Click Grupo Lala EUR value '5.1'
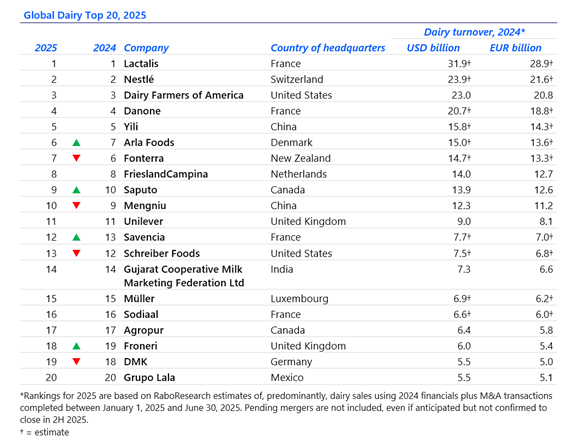 (546, 378)
